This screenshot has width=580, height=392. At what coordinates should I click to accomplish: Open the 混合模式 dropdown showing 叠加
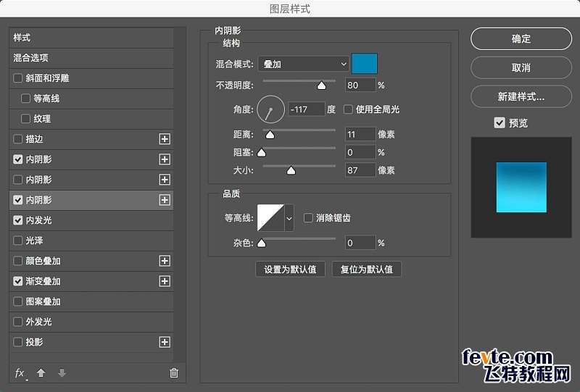pyautogui.click(x=304, y=64)
